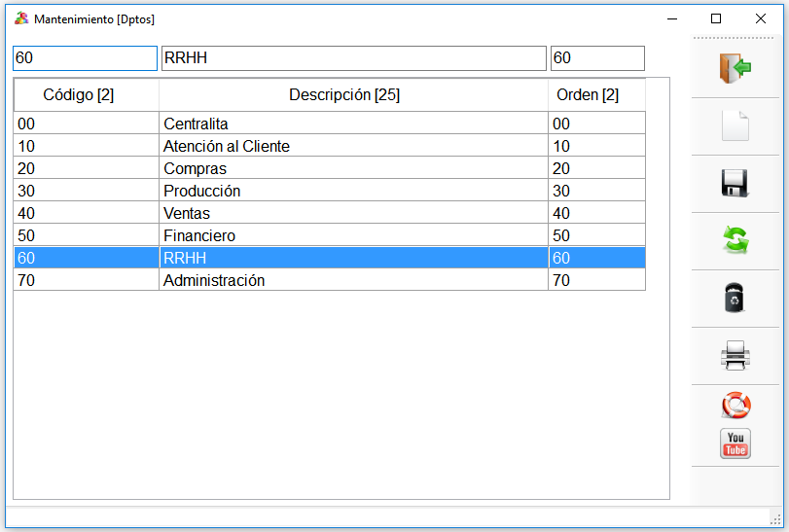Click code cell 20
This screenshot has width=789, height=532.
point(86,168)
